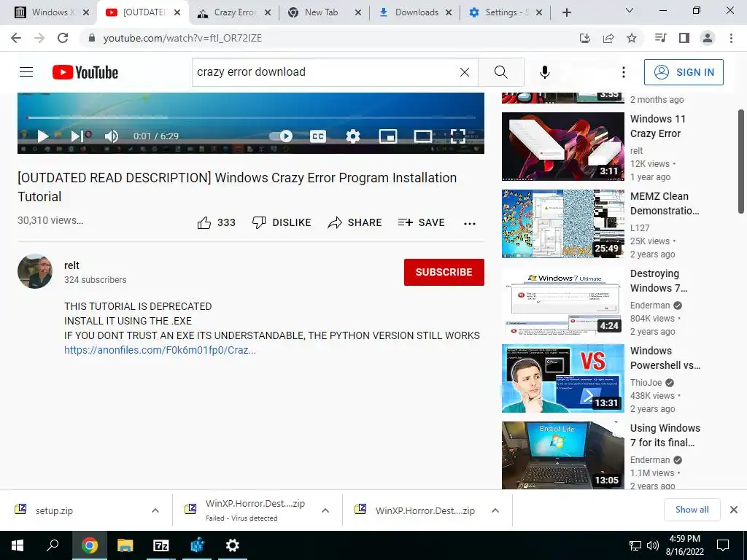Click the address bar URL
Image resolution: width=747 pixels, height=560 pixels.
click(182, 38)
